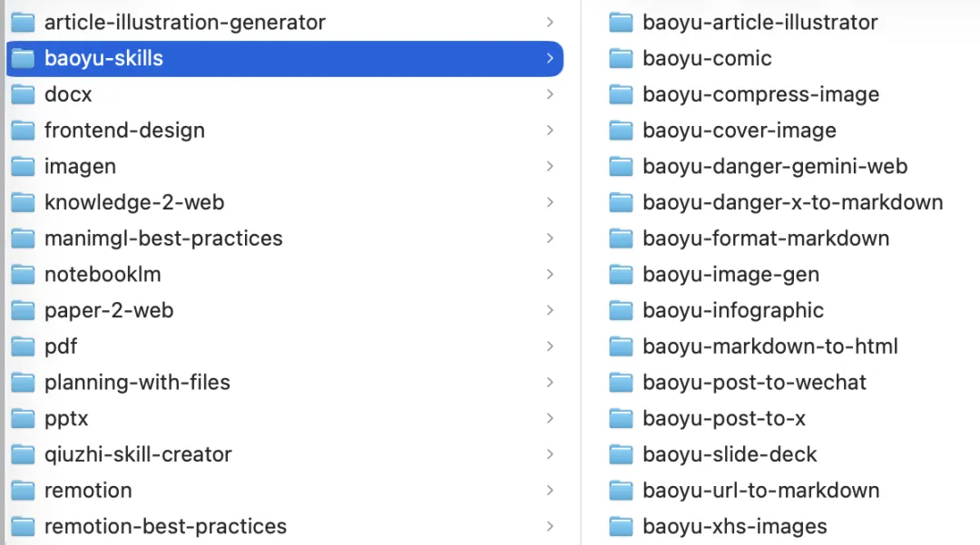Select the article-illustration-generator folder name
Viewport: 980px width, 545px height.
pos(184,23)
